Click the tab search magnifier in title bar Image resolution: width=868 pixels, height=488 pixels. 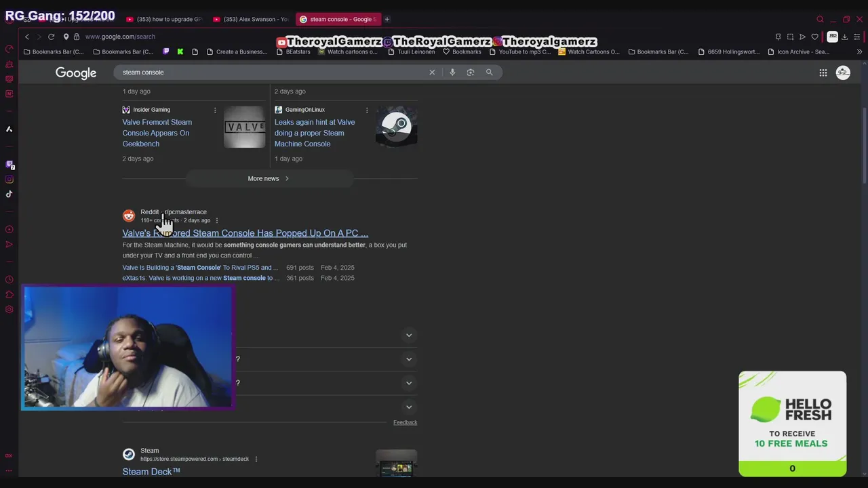pyautogui.click(x=820, y=19)
